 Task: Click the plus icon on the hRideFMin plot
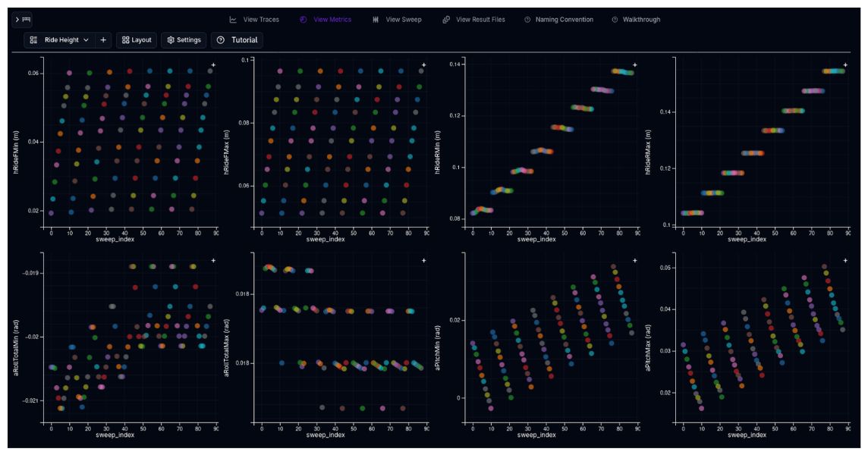click(x=212, y=65)
